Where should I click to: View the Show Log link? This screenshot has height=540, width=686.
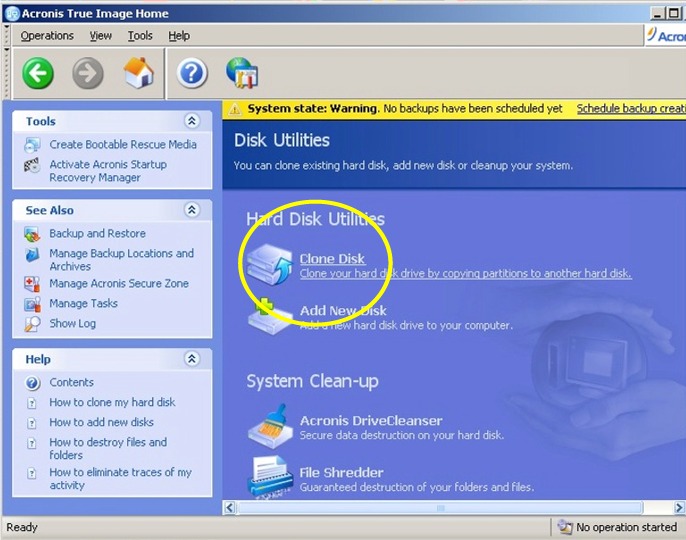tap(73, 323)
